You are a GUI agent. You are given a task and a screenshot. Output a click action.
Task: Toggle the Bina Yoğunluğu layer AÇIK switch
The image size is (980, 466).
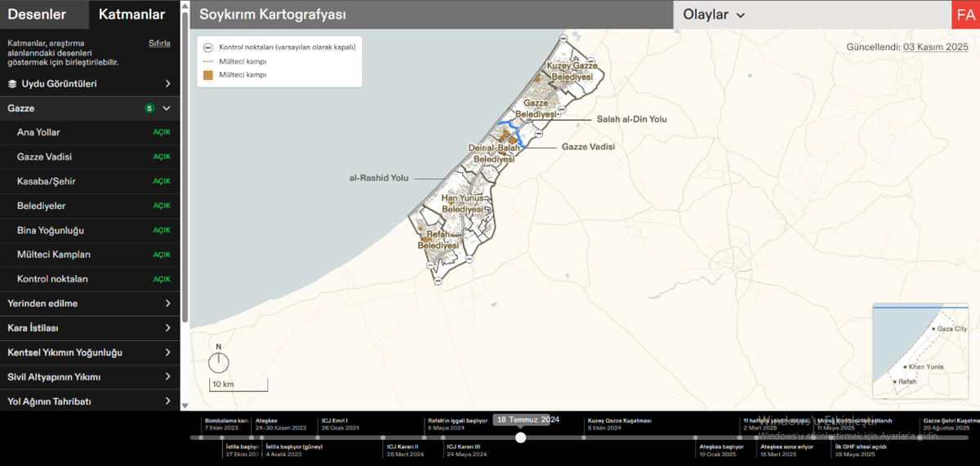162,230
